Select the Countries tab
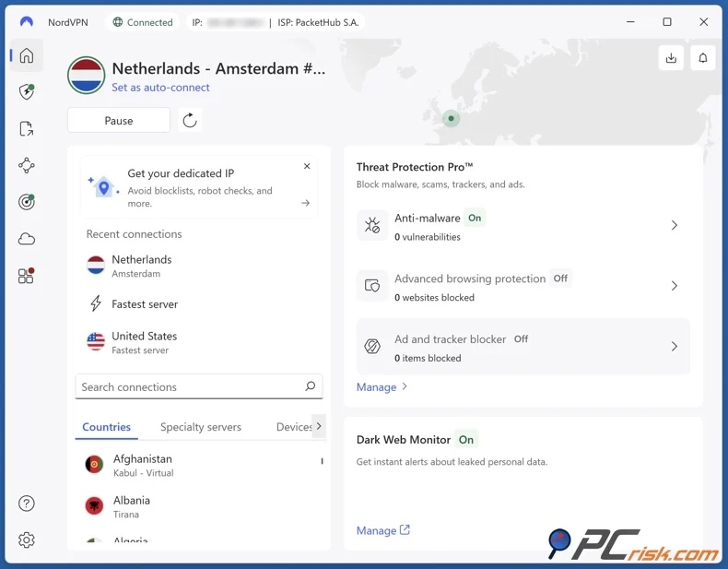Screen dimensions: 728x569 click(106, 427)
